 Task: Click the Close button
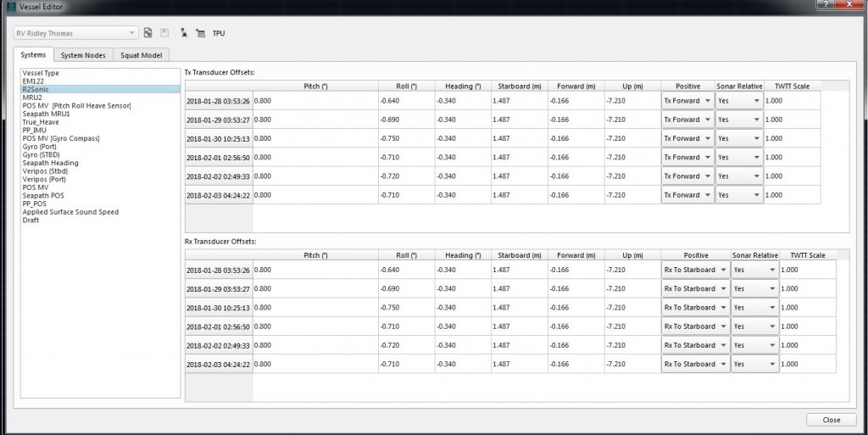831,420
